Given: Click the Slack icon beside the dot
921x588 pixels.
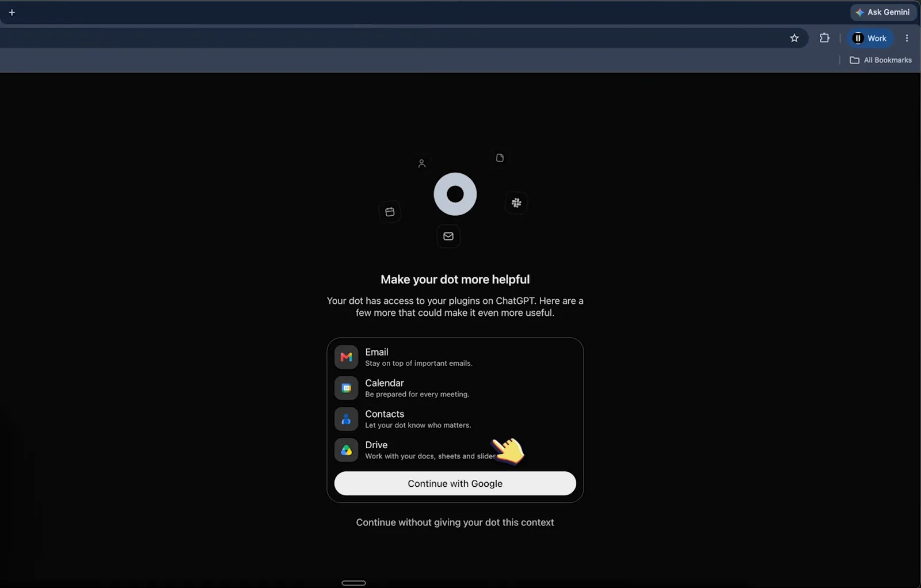Looking at the screenshot, I should pyautogui.click(x=516, y=203).
